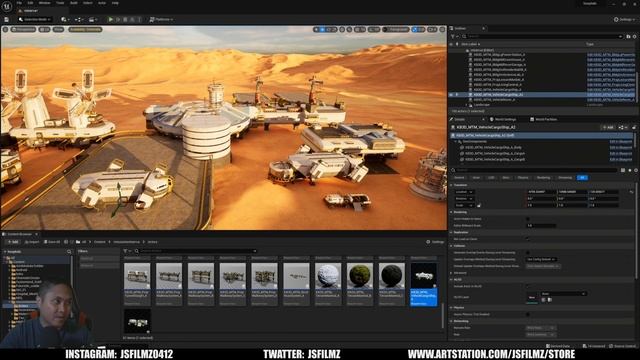The height and width of the screenshot is (360, 640).
Task: Toggle Async Physics Tick Enabled checkbox
Action: pyautogui.click(x=528, y=314)
